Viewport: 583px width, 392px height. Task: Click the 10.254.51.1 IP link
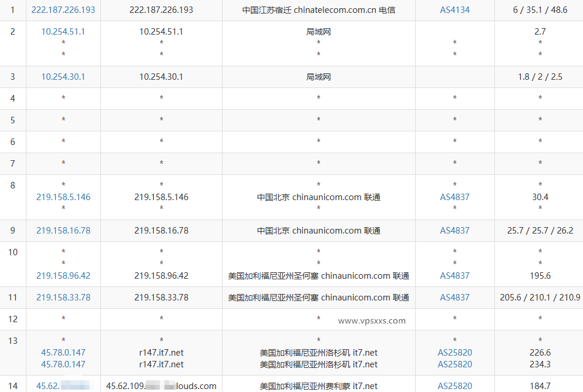click(63, 32)
